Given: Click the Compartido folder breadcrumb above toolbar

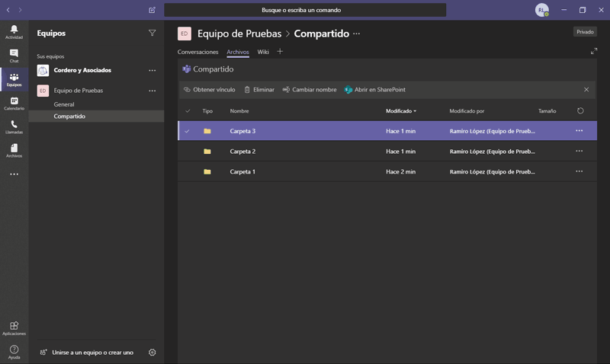Looking at the screenshot, I should [x=213, y=69].
